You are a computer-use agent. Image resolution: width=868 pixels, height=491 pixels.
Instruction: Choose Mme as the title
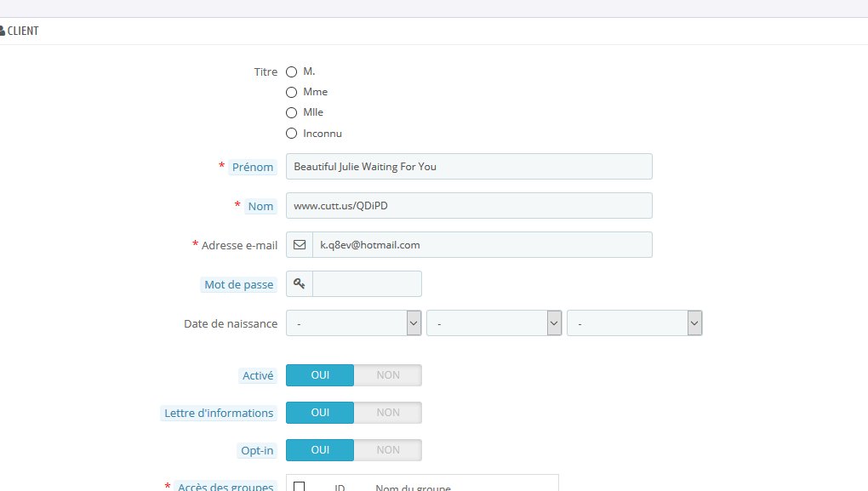(292, 93)
